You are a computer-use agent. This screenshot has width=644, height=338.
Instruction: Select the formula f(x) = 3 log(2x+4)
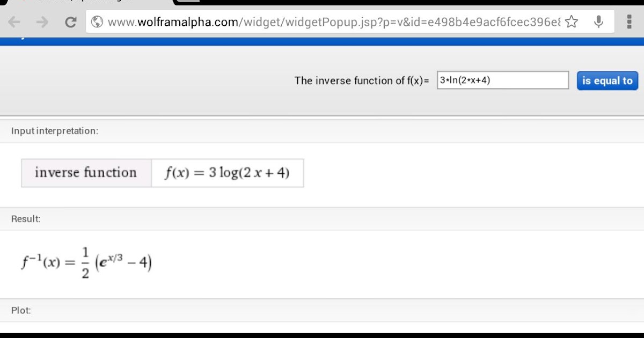[227, 173]
